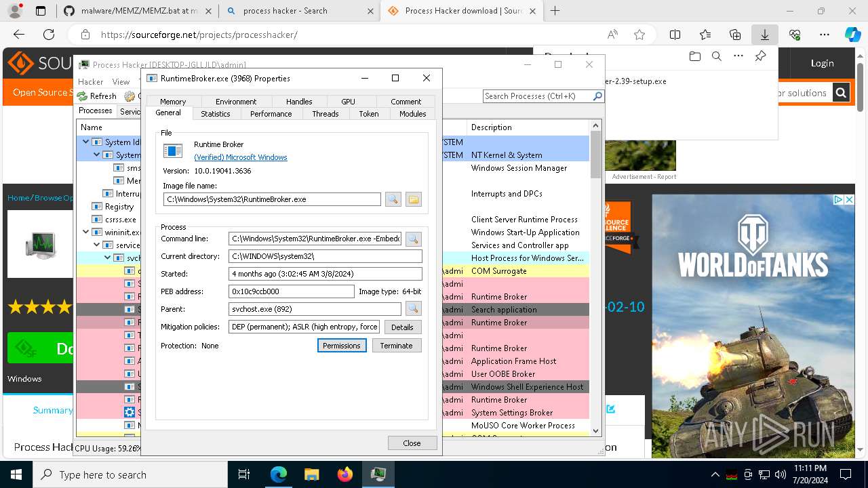Image resolution: width=868 pixels, height=488 pixels.
Task: Click the Terminate button
Action: [397, 346]
